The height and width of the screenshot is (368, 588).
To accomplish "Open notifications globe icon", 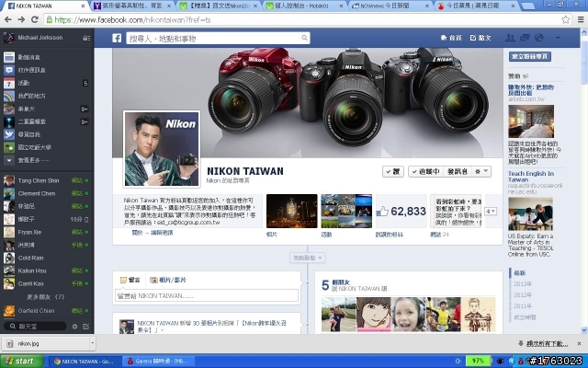I will [539, 38].
